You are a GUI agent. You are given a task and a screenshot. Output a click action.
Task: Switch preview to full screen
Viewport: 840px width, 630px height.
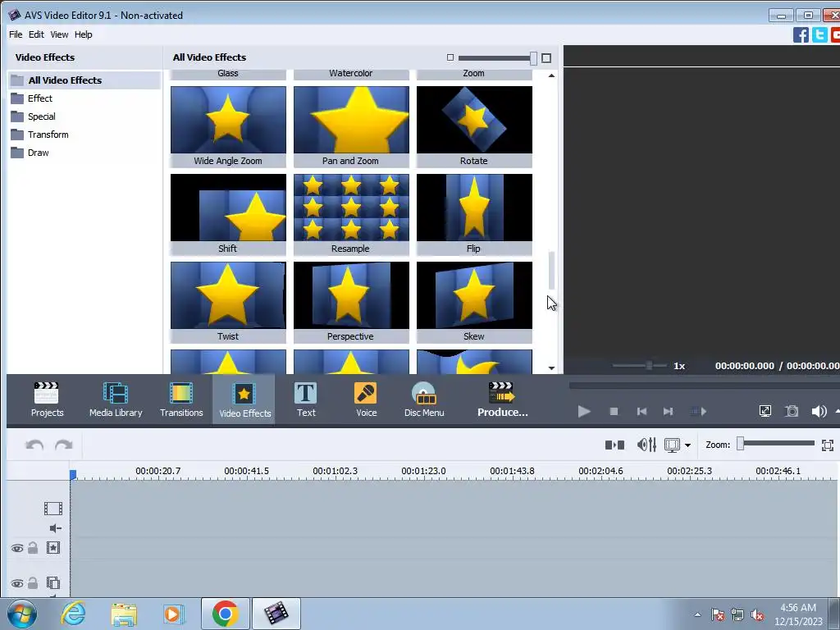coord(765,412)
